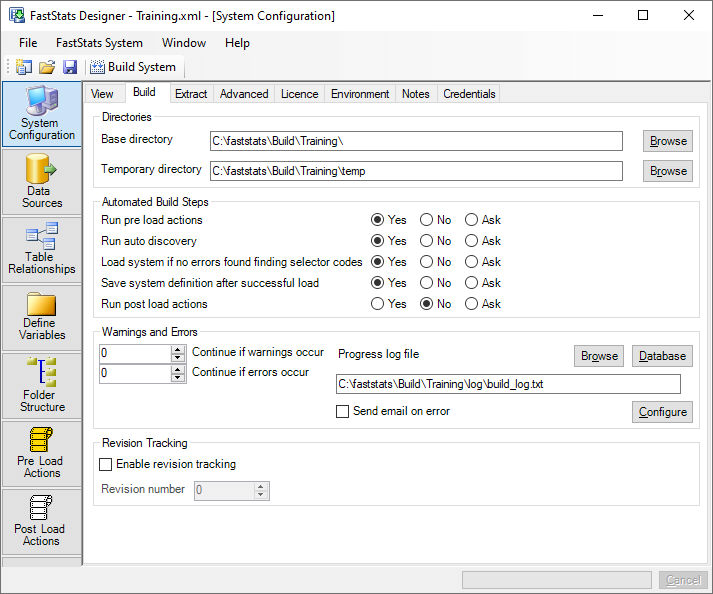
Task: Switch to the Credentials tab
Action: point(469,94)
